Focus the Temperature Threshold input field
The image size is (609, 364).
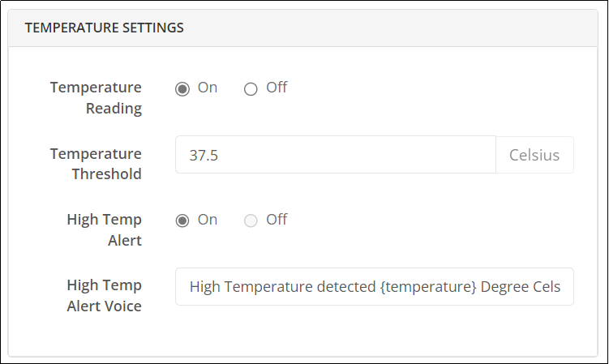coord(336,155)
